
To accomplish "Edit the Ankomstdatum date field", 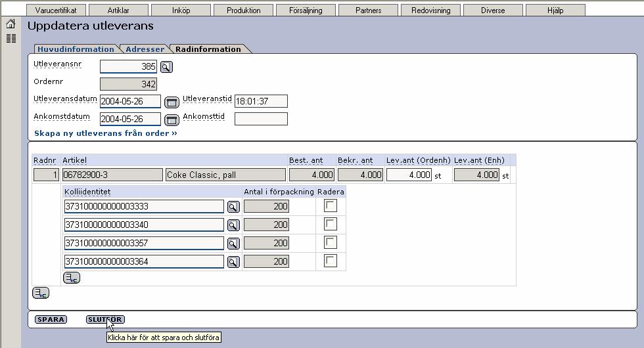I will [130, 119].
